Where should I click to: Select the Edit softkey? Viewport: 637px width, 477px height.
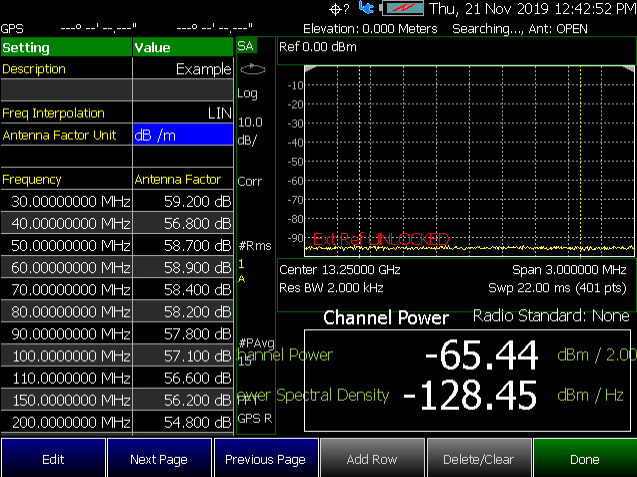click(53, 459)
